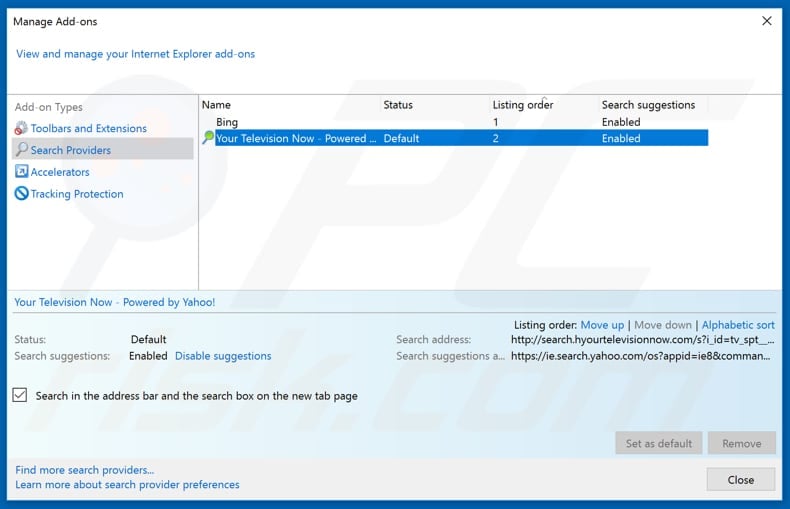
Task: Click the green search icon beside Your Television Now
Action: (x=208, y=138)
